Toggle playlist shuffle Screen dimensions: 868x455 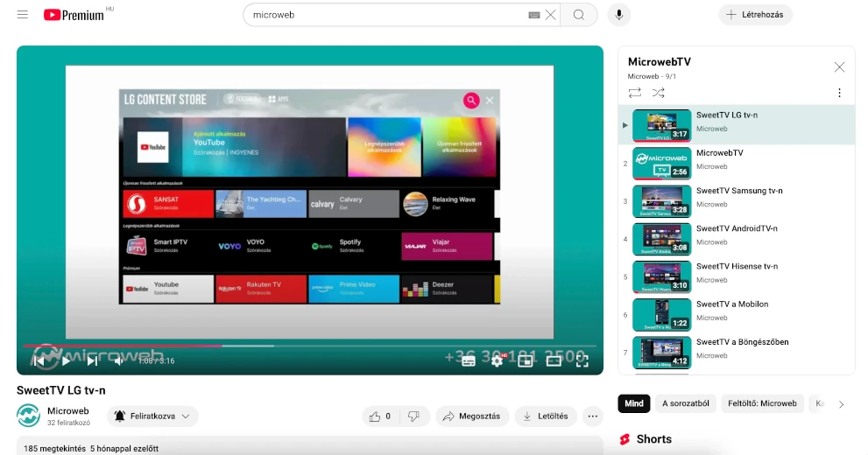(x=658, y=93)
